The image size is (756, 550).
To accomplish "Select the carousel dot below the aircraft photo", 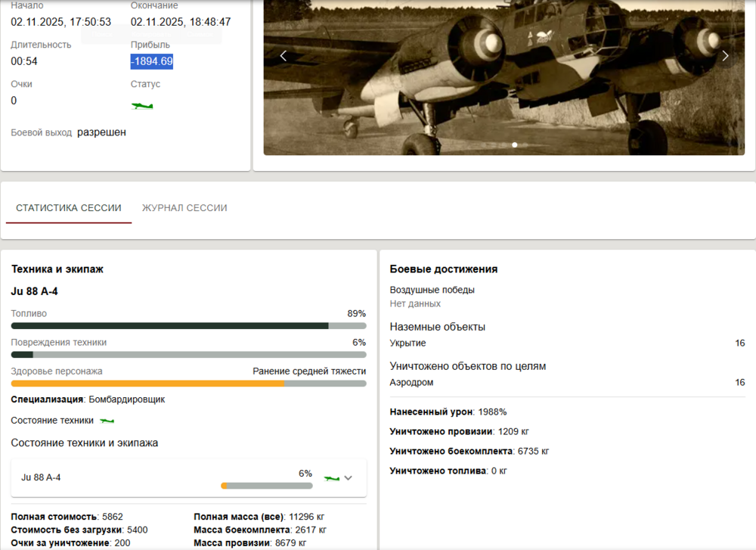I will 515,144.
